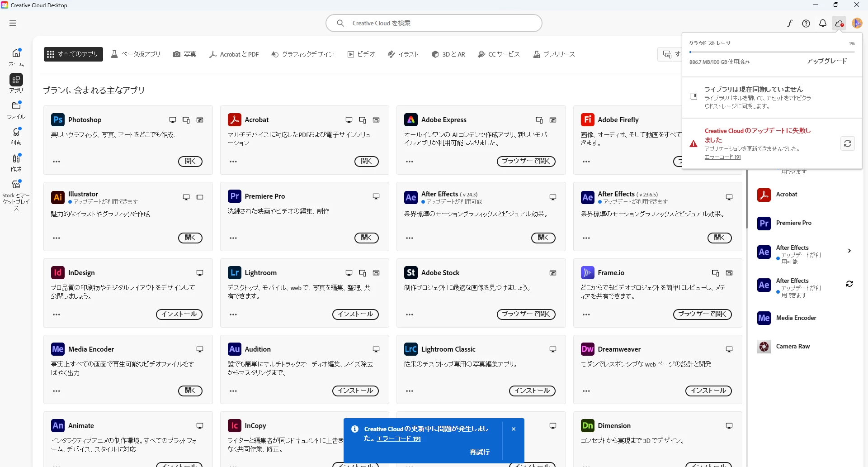
Task: Retry update with the refresh icon button
Action: point(848,143)
